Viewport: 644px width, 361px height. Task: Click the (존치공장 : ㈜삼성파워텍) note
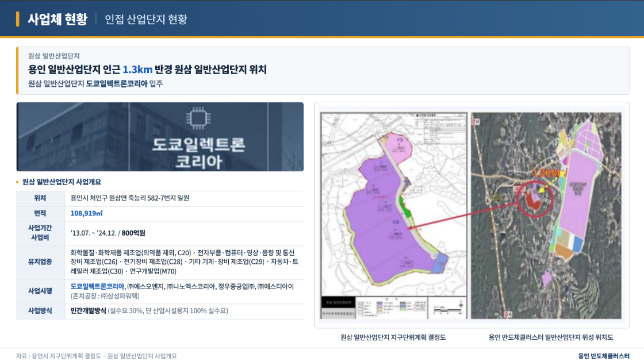point(105,296)
